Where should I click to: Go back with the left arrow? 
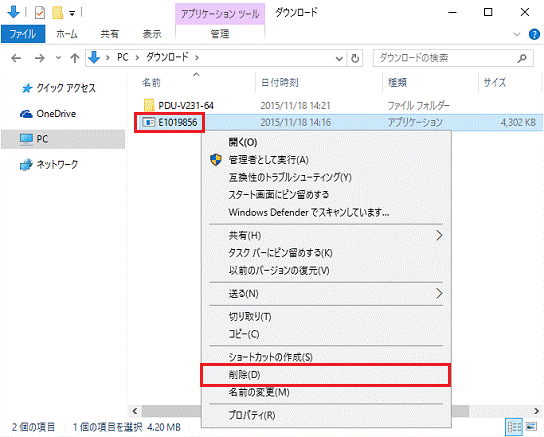point(16,58)
